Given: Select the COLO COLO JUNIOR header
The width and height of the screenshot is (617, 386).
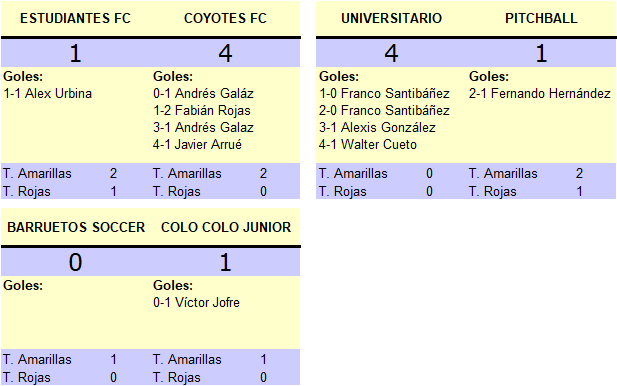Looking at the screenshot, I should (x=226, y=227).
